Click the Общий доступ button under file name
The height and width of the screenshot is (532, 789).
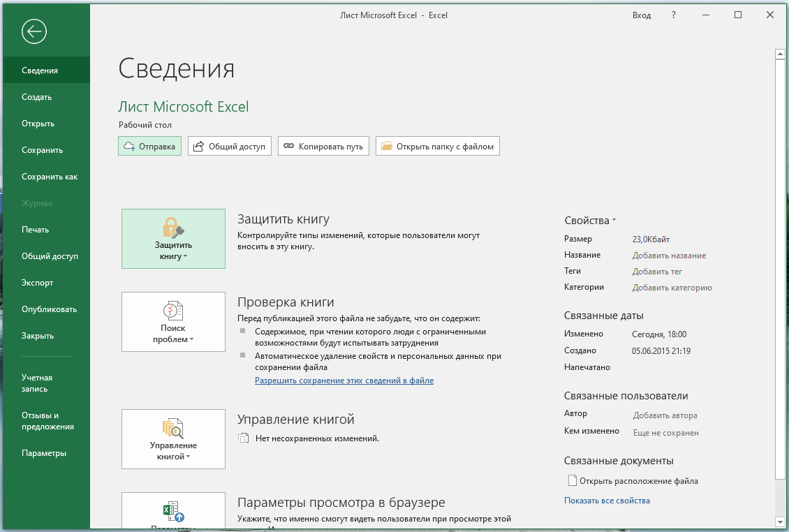pyautogui.click(x=230, y=146)
